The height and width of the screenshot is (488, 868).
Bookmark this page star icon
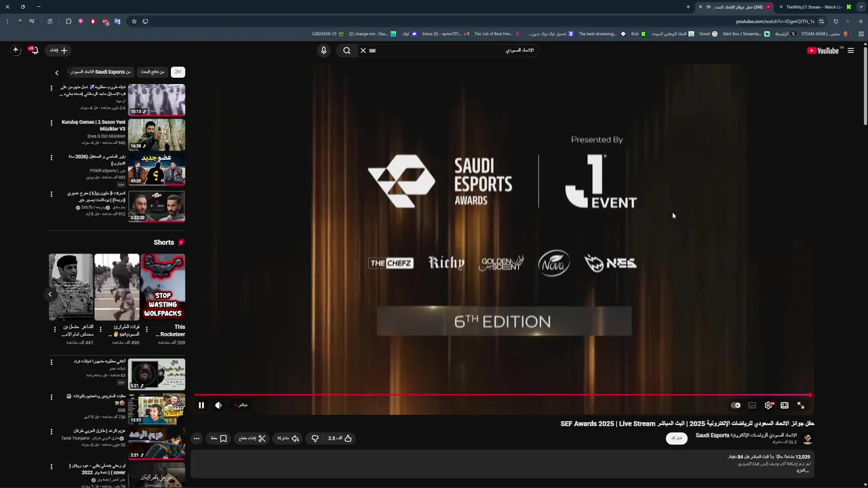(x=134, y=21)
